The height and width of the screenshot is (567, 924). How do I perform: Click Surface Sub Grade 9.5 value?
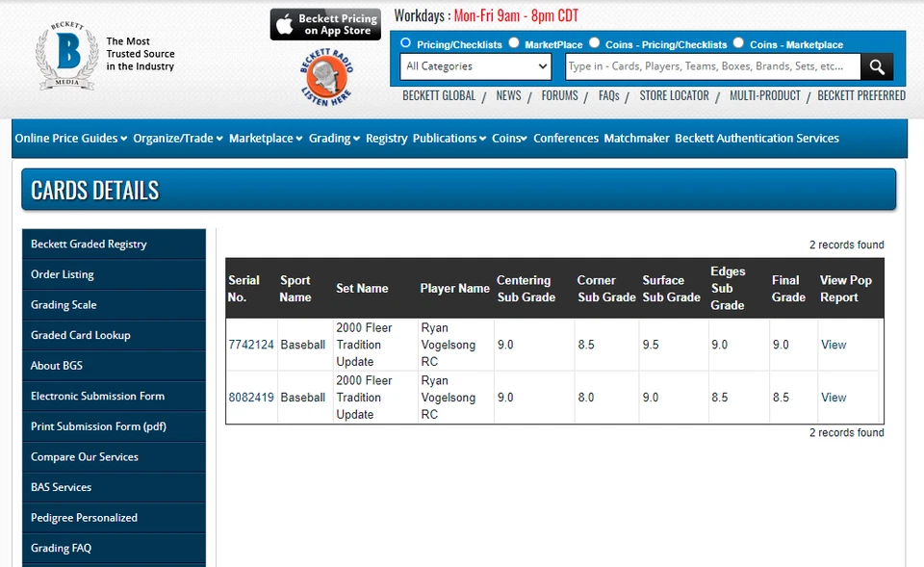click(x=651, y=345)
